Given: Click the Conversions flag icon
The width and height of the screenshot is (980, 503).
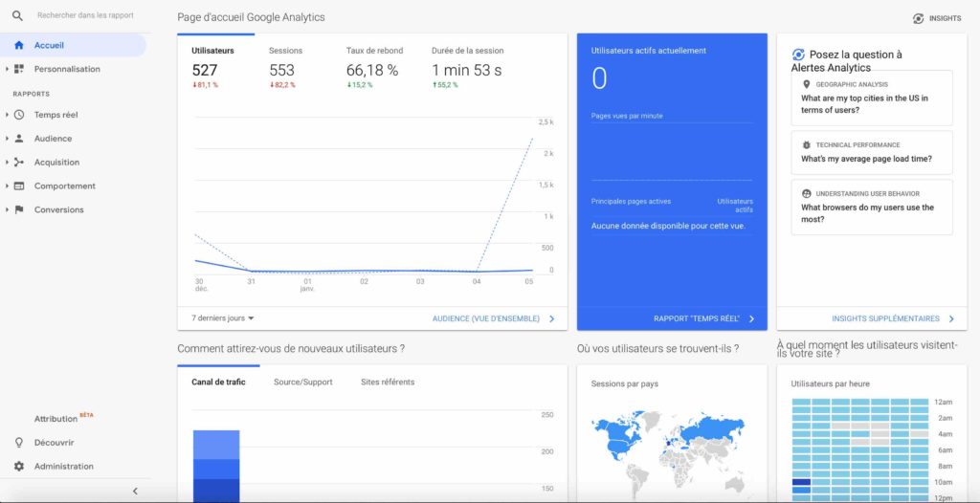Looking at the screenshot, I should pos(19,210).
